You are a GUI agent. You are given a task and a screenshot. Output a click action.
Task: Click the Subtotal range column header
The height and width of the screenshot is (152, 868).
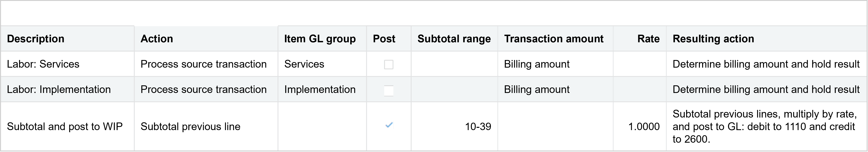click(x=454, y=39)
